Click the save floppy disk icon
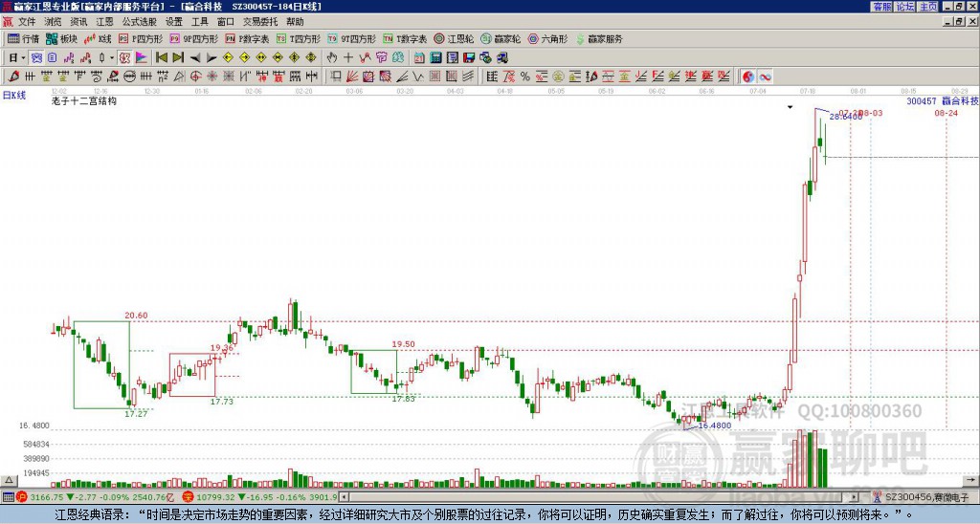The width and height of the screenshot is (980, 524). 469,57
